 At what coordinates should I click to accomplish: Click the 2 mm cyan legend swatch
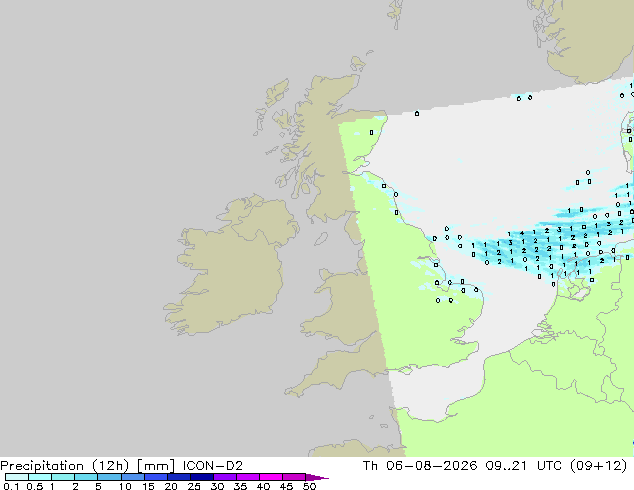86,477
